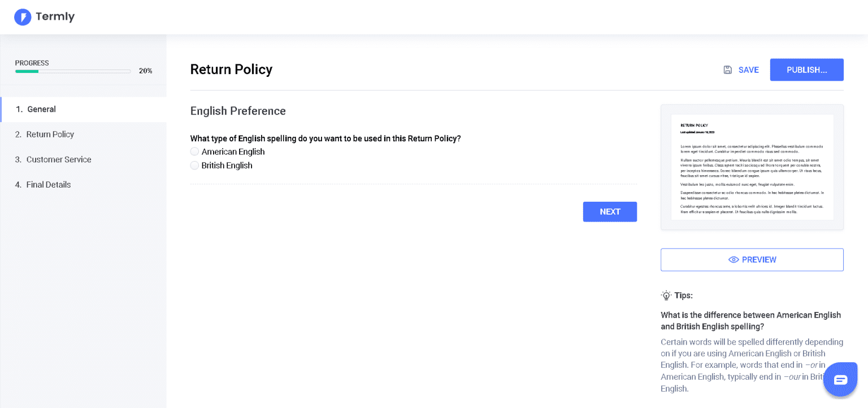Go to the Final Details step

click(x=48, y=184)
